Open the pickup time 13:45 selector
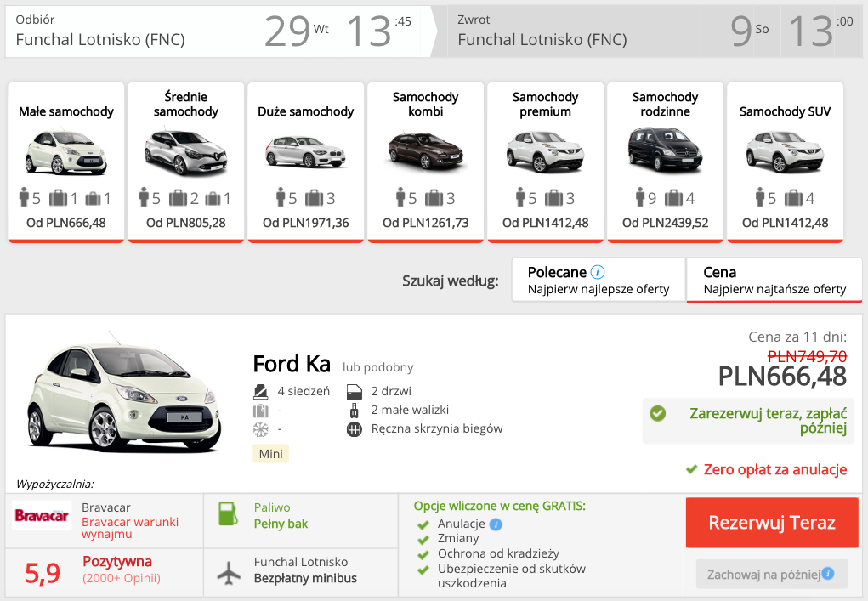The width and height of the screenshot is (868, 601). (x=379, y=31)
